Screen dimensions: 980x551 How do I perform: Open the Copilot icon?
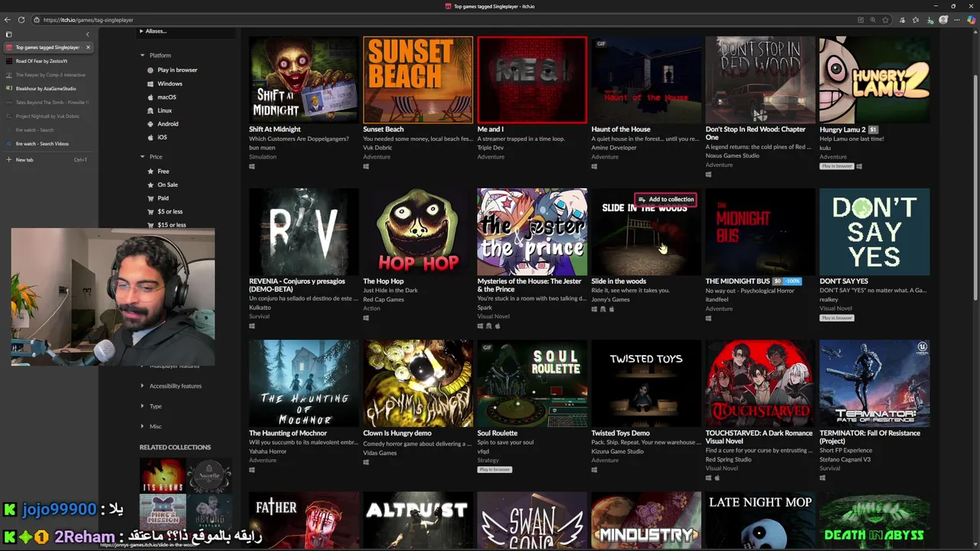tap(972, 20)
